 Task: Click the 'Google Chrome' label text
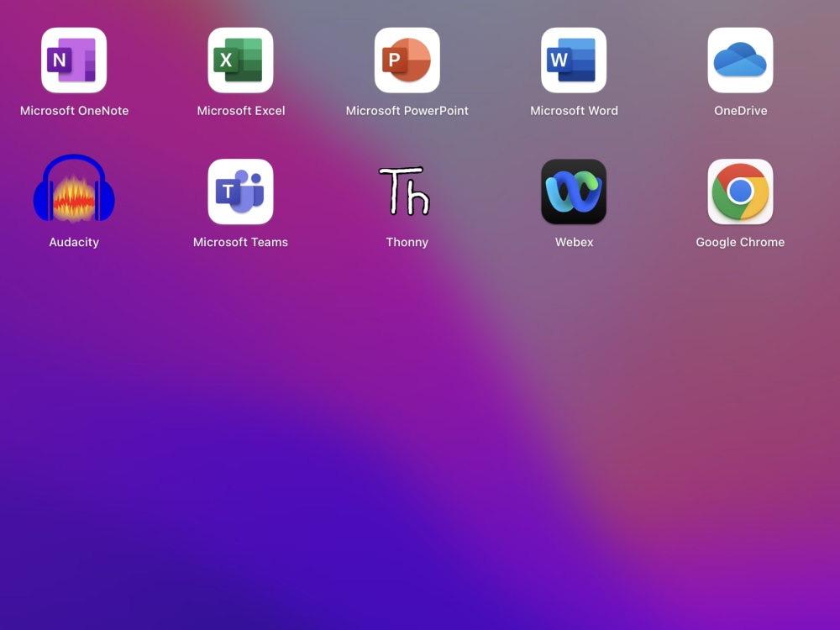740,242
